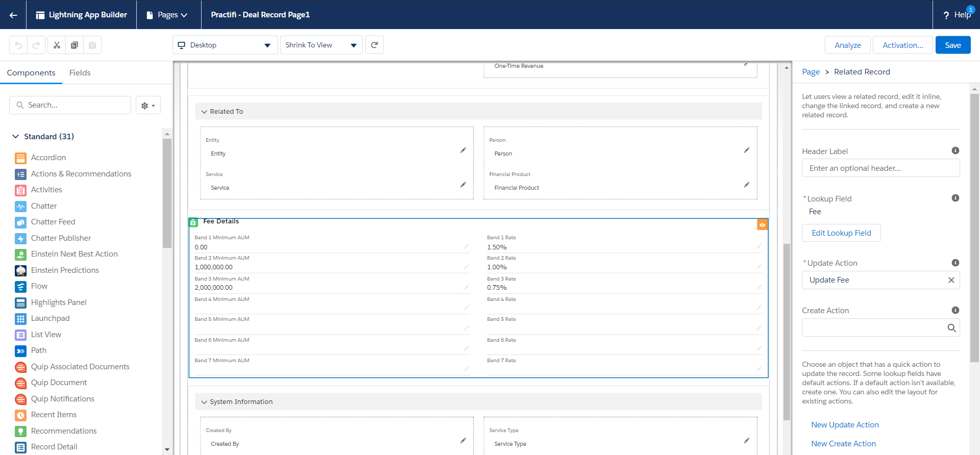Switch to the Fields tab
Screen dimensions: 980x455
[x=80, y=73]
